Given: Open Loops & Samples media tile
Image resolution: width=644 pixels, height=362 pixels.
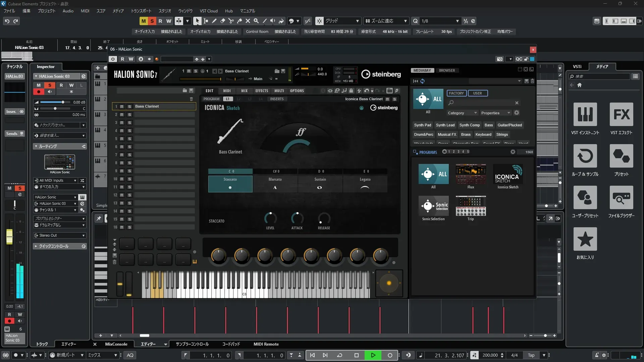Looking at the screenshot, I should [585, 156].
